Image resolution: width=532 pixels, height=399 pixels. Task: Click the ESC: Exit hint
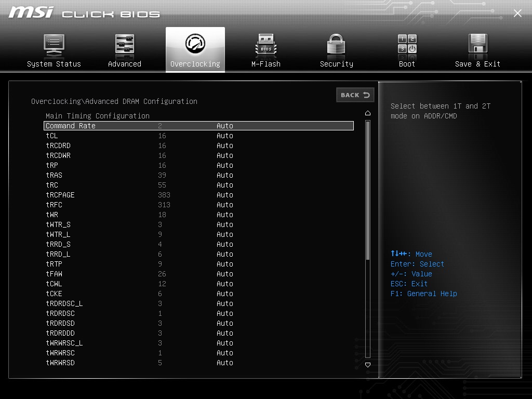tap(409, 284)
